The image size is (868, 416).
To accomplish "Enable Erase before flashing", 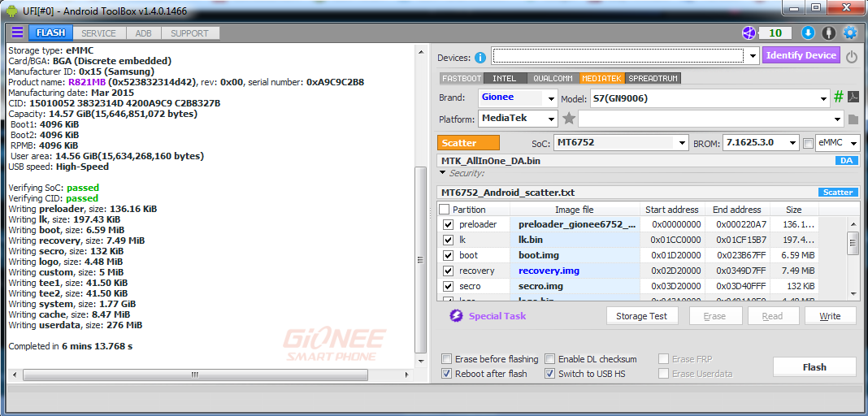I will tap(446, 359).
